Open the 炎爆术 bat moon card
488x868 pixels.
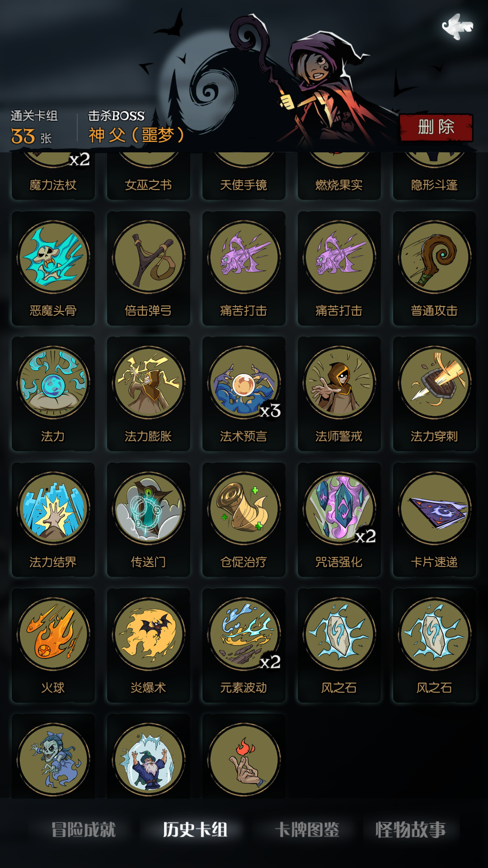[148, 645]
